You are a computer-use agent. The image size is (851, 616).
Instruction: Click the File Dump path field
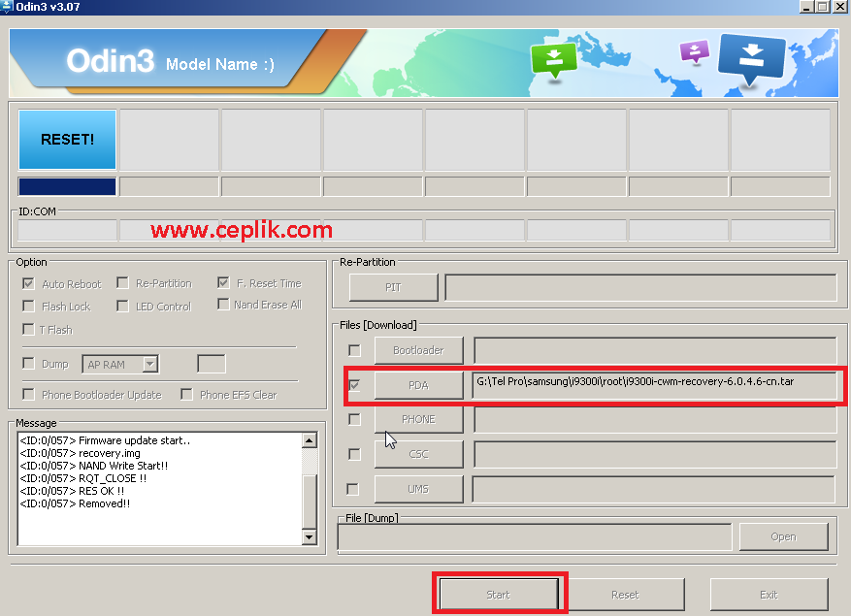coord(535,537)
